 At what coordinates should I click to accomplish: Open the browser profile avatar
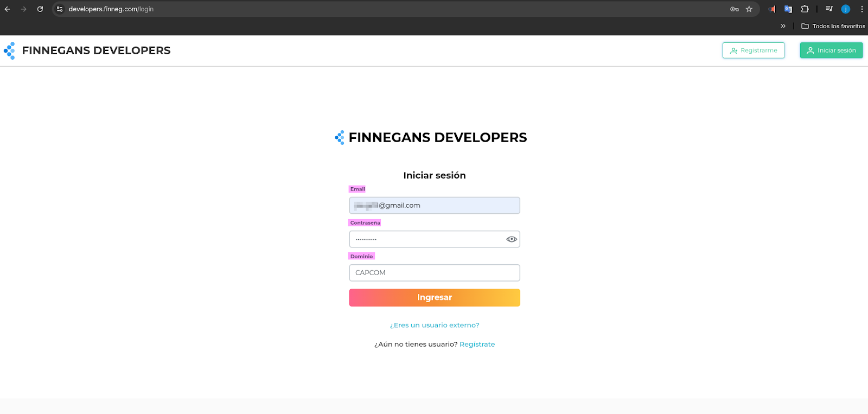click(x=845, y=9)
